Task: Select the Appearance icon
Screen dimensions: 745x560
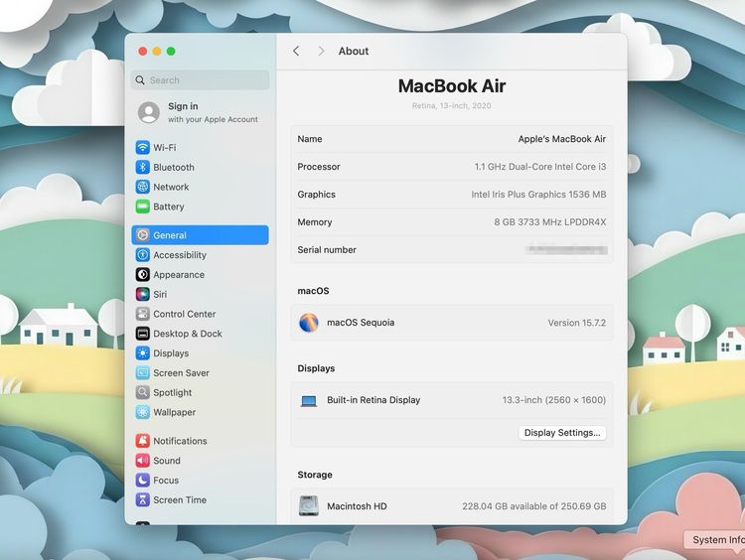Action: pyautogui.click(x=142, y=274)
